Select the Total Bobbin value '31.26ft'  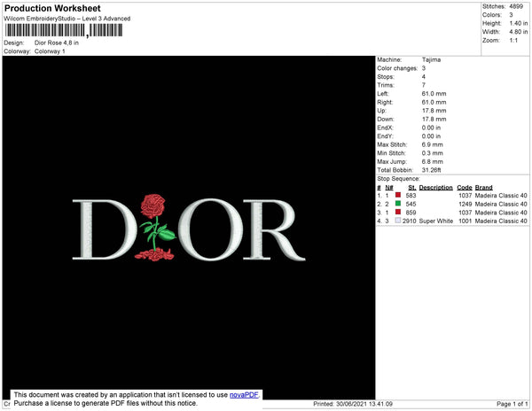point(431,170)
